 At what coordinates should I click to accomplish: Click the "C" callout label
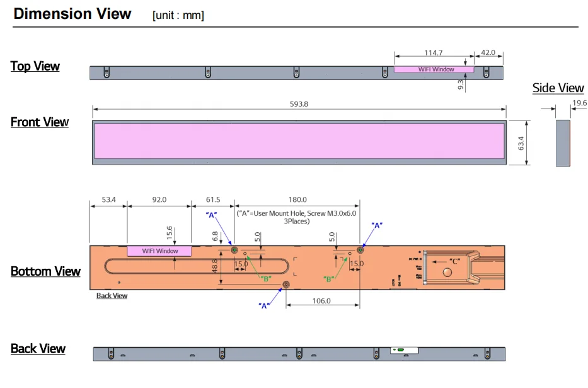coord(454,261)
